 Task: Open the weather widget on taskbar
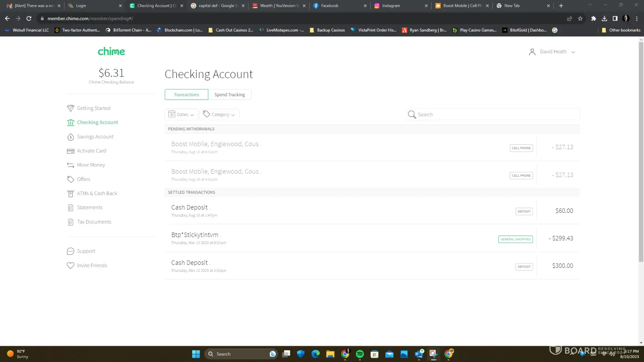click(x=17, y=354)
